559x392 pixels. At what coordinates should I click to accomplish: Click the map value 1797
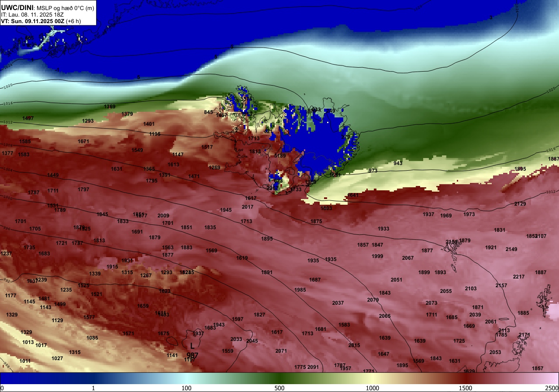83,189
